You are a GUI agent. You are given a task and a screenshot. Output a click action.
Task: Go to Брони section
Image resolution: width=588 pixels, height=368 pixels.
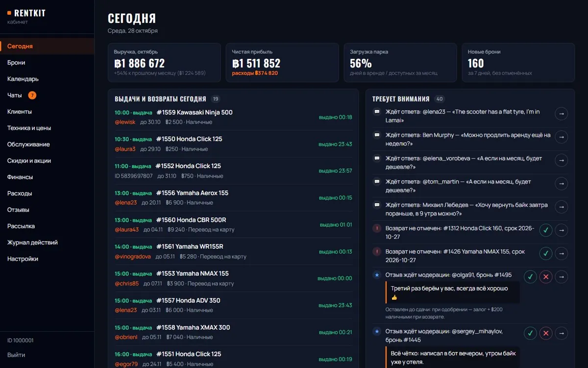(47, 62)
